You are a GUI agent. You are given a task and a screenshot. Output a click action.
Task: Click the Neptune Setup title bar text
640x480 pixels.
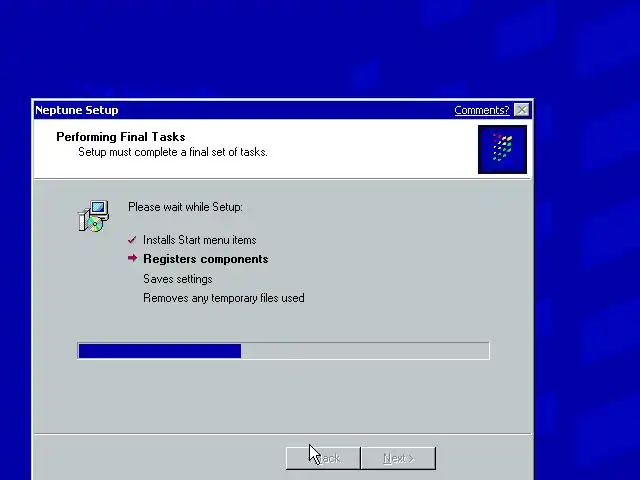coord(77,110)
